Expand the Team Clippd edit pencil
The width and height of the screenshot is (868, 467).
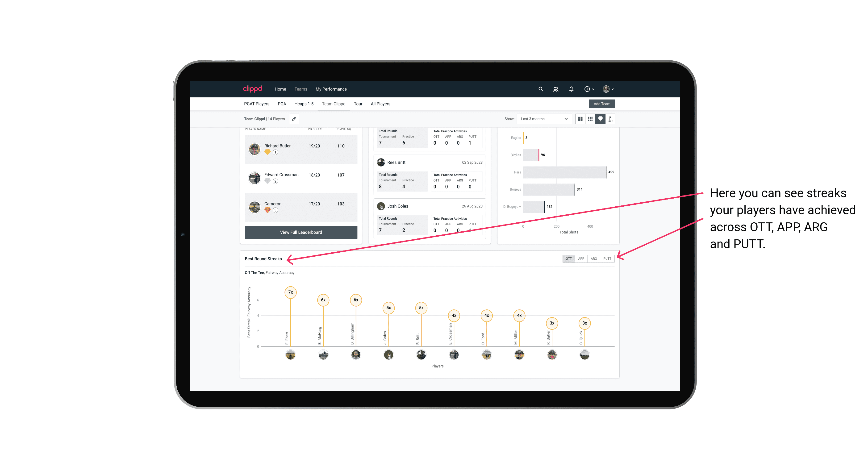294,119
